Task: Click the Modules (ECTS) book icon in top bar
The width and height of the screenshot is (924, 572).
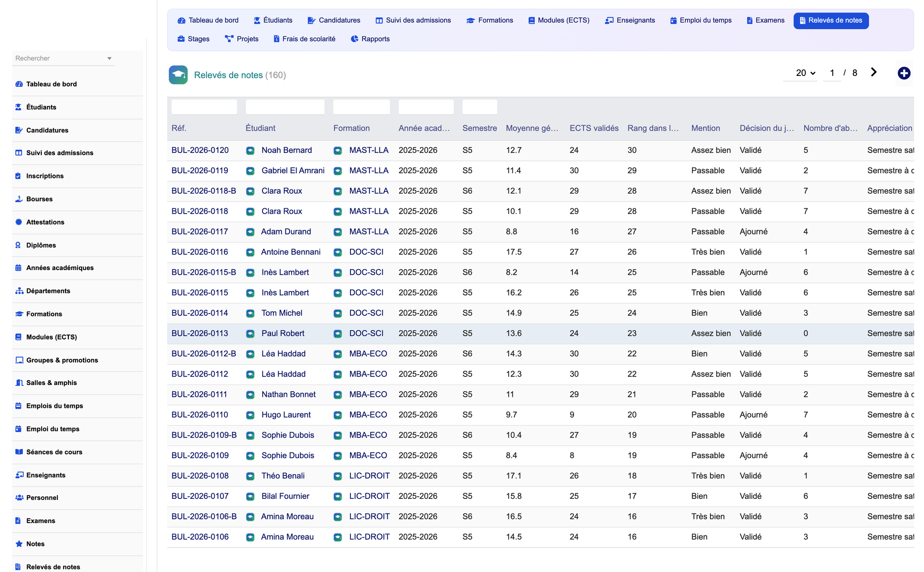Action: pyautogui.click(x=531, y=20)
